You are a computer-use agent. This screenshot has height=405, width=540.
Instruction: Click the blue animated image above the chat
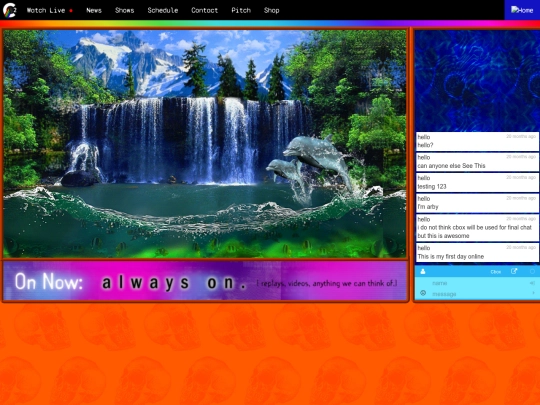[x=477, y=81]
